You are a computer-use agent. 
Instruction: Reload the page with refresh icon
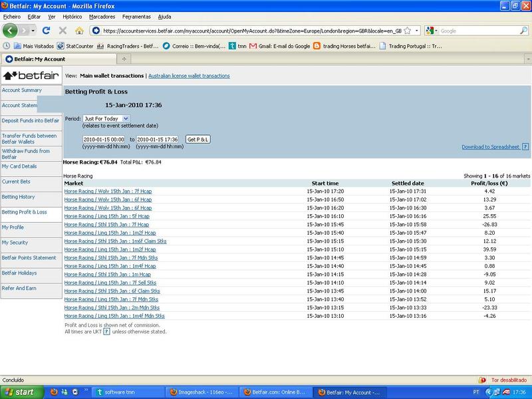[46, 31]
